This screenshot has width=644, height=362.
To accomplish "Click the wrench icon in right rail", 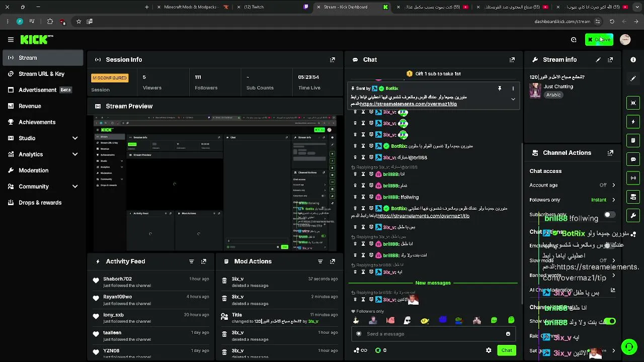I will click(633, 215).
